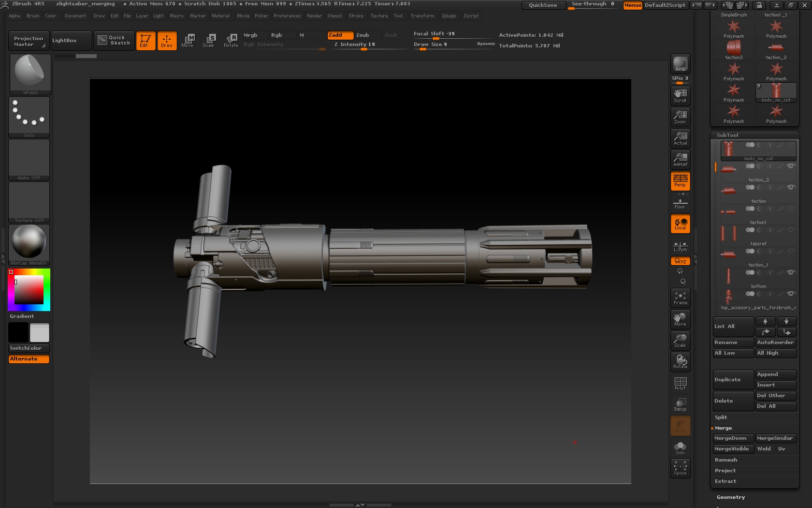Click the Zoom canvas icon

pos(680,117)
